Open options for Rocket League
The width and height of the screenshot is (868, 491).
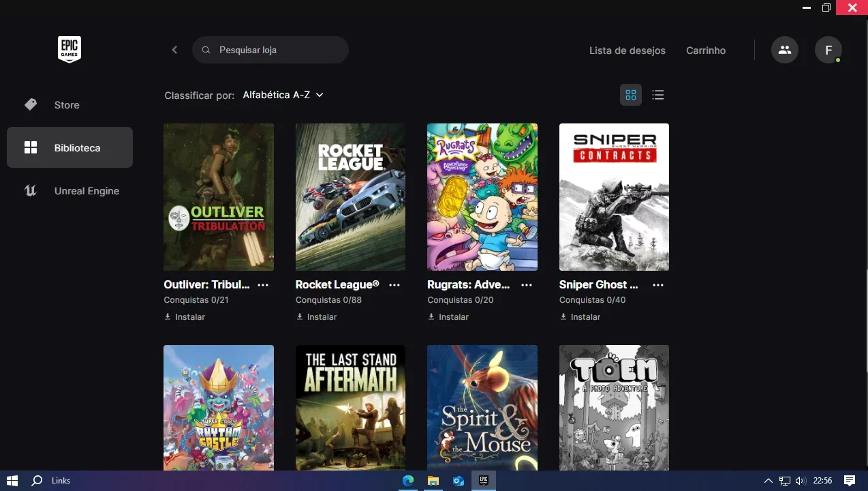tap(394, 284)
